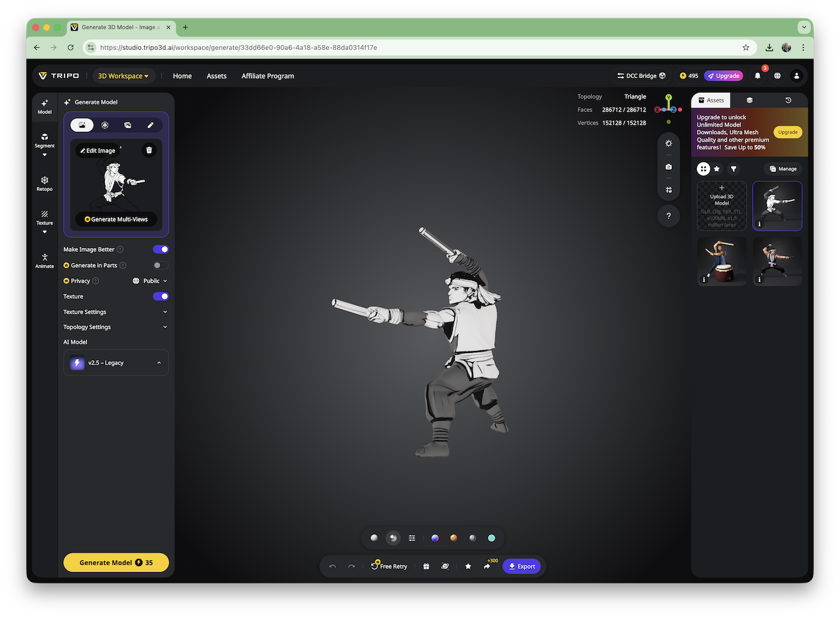
Task: Click the favorite star in bottom toolbar
Action: [468, 566]
